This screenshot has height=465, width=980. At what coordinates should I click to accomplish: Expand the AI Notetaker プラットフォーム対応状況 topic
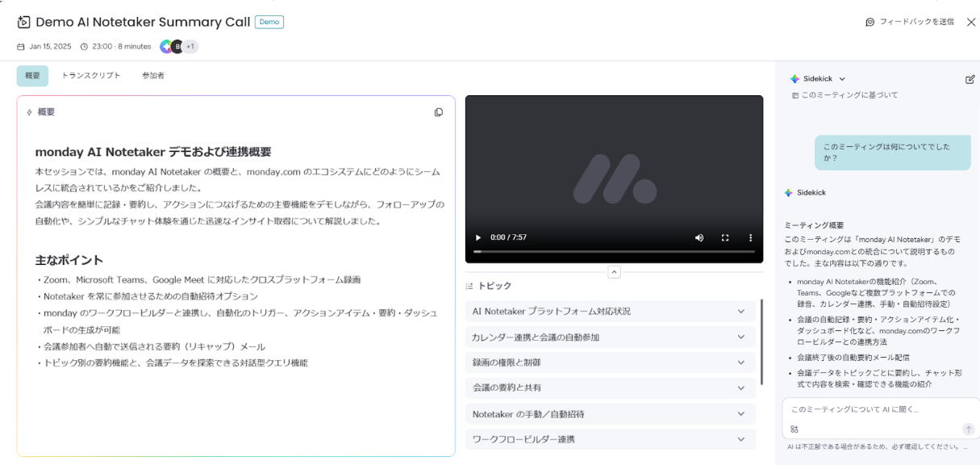tap(741, 312)
